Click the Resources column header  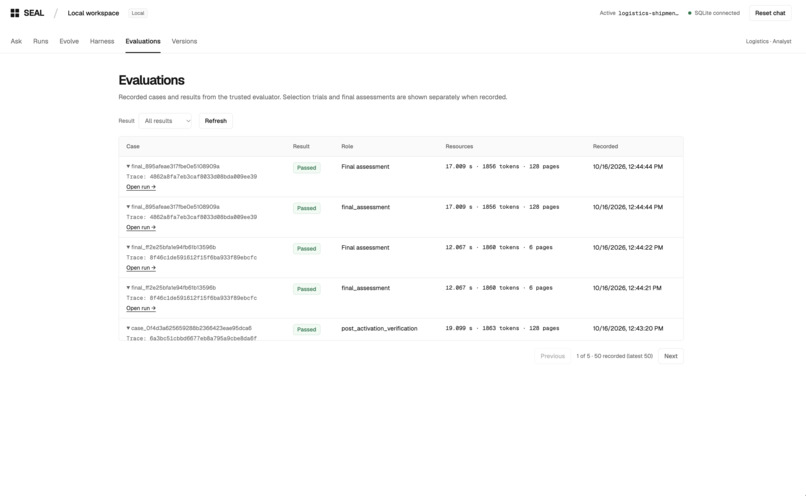459,146
